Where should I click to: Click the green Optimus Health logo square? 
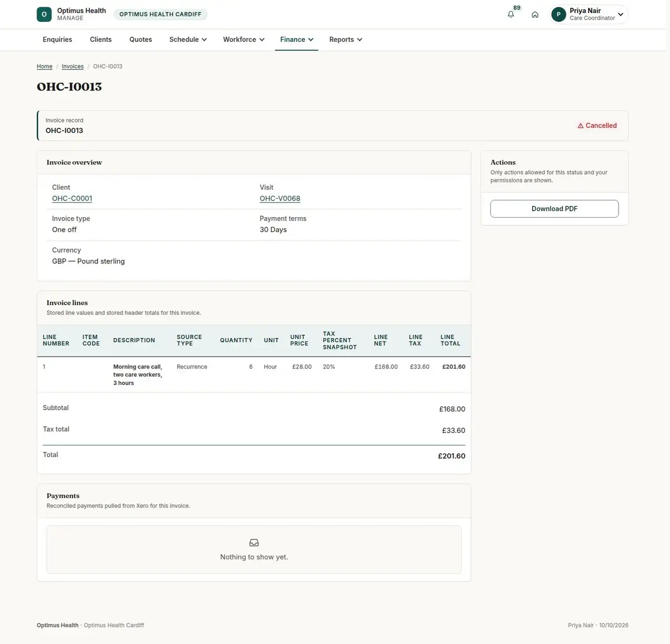click(x=44, y=15)
